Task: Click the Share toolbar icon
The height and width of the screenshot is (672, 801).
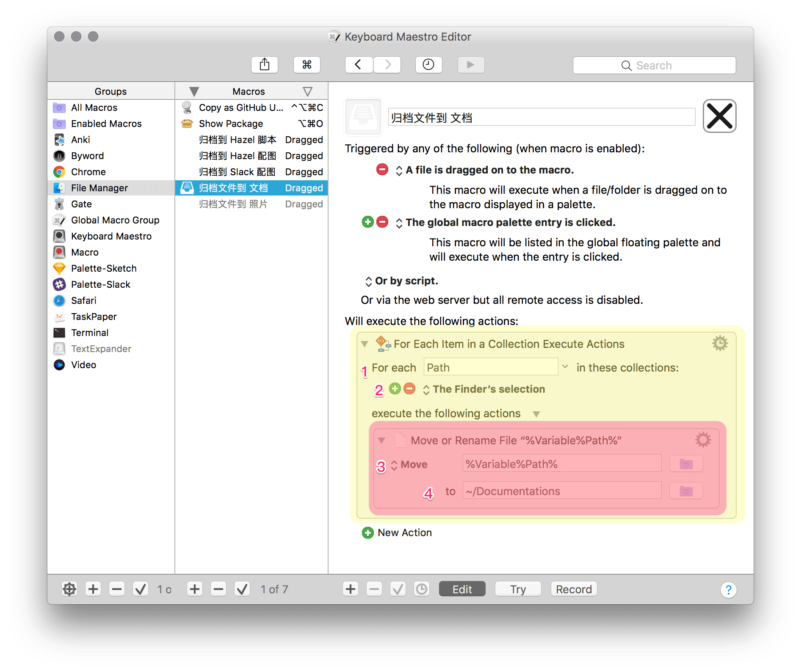Action: click(x=265, y=65)
